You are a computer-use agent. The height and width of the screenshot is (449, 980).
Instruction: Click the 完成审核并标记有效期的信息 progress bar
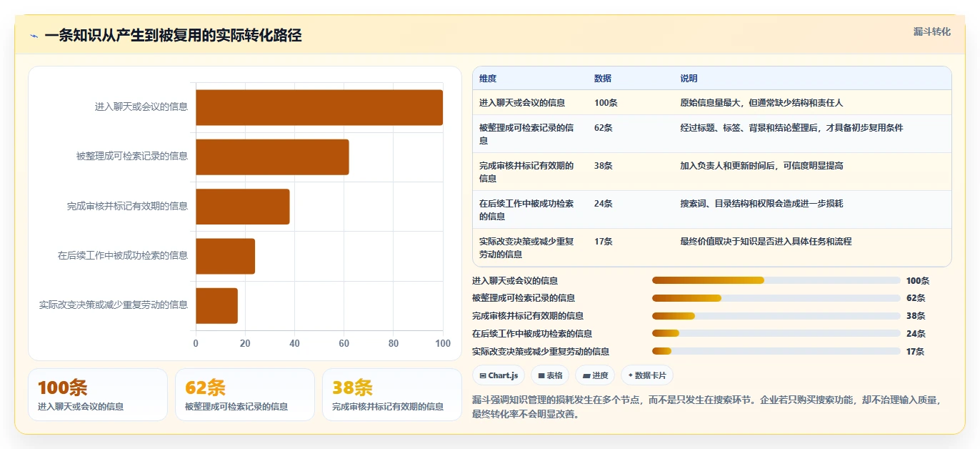776,316
